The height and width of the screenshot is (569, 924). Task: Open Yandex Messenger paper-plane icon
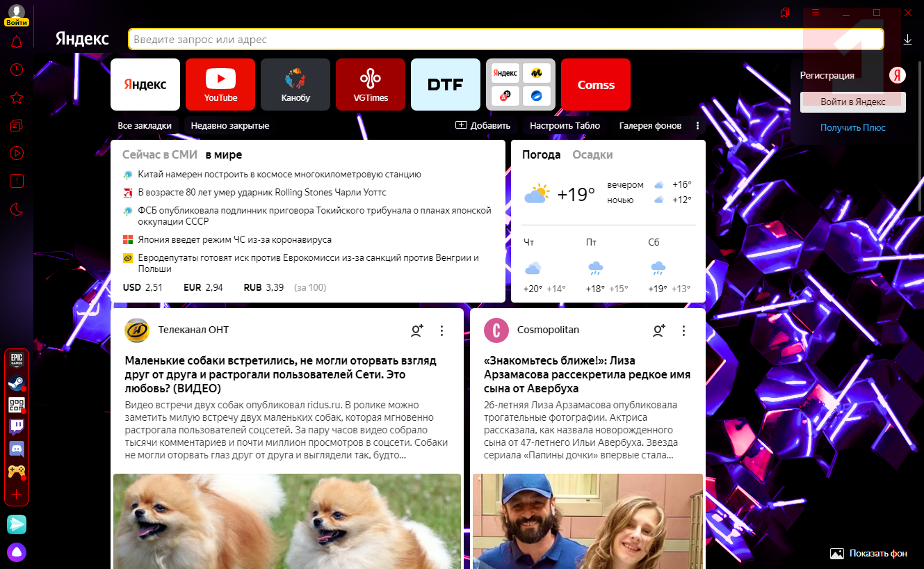click(x=17, y=524)
